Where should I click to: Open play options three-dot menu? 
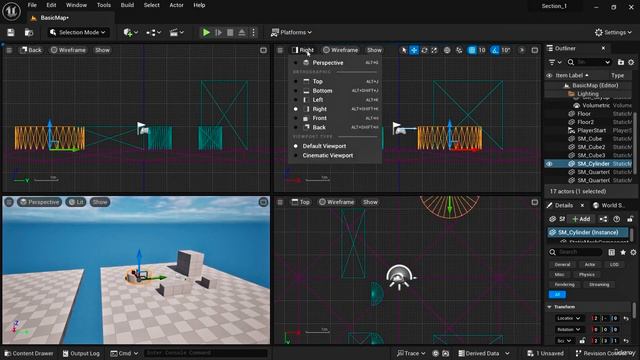tap(253, 32)
